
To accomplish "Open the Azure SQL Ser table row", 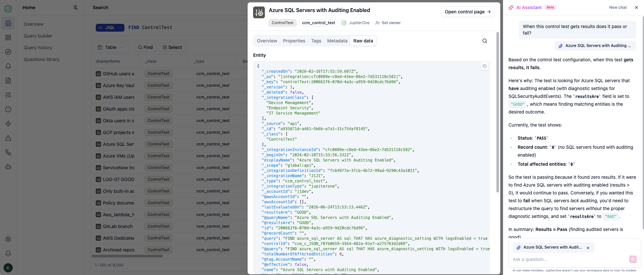I will 169,144.
